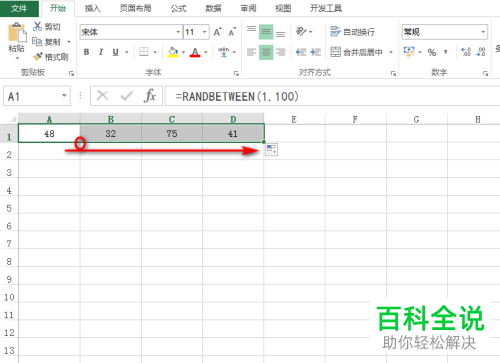Select cell C1 containing 75
The image size is (500, 363).
(x=172, y=133)
